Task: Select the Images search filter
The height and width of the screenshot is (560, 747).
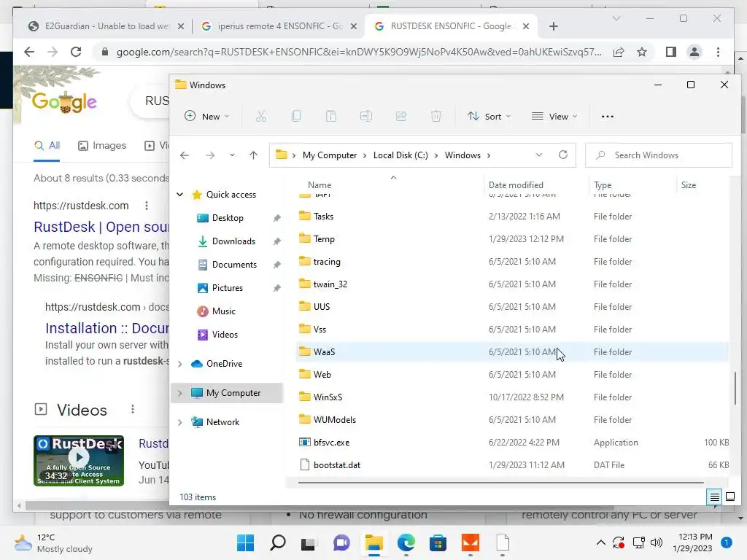Action: point(102,145)
